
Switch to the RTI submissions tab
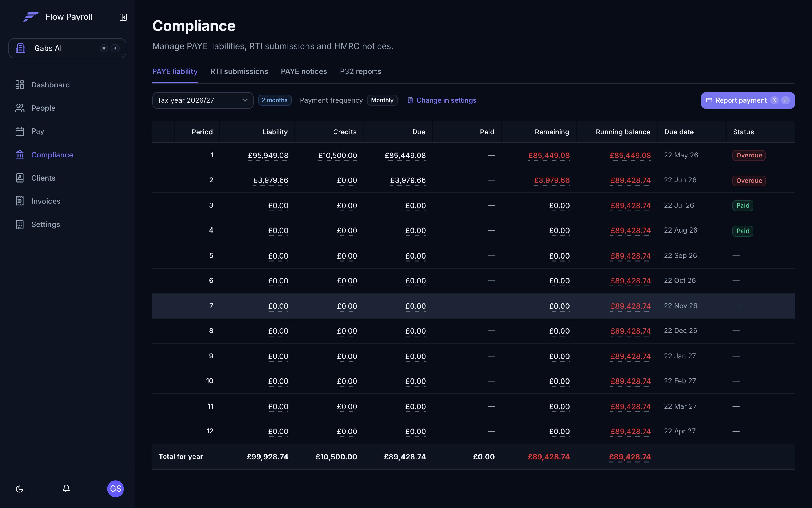click(239, 72)
